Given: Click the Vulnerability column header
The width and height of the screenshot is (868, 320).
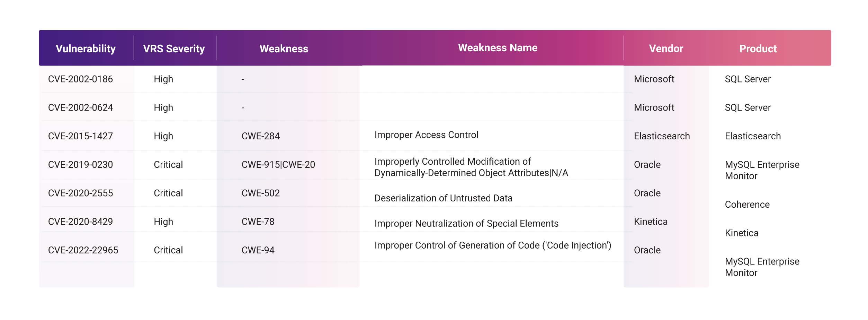Looking at the screenshot, I should 86,49.
